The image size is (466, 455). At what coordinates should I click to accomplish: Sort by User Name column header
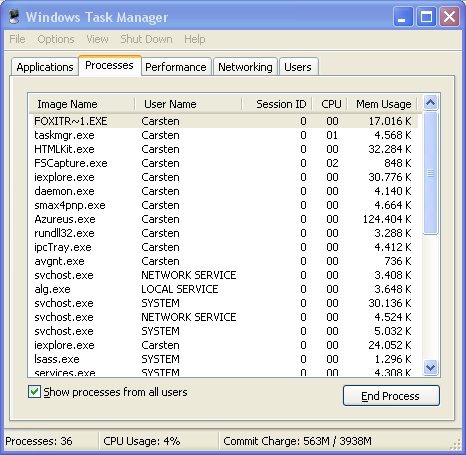(188, 104)
